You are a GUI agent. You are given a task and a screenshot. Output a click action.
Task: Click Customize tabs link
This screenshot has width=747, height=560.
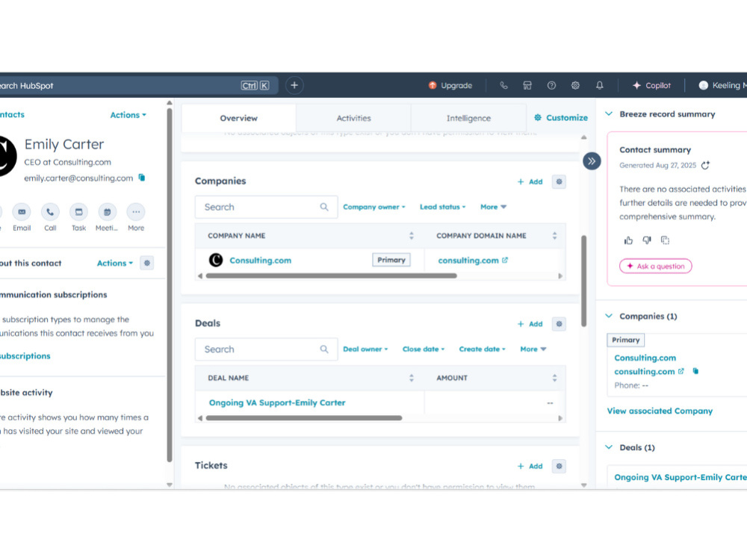(x=561, y=118)
